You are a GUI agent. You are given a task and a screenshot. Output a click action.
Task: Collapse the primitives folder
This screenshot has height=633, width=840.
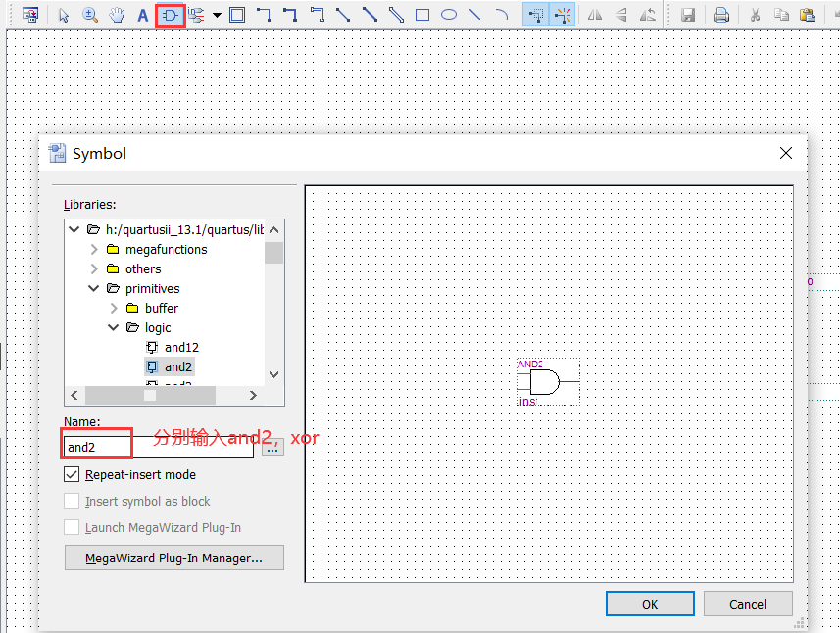pos(94,289)
